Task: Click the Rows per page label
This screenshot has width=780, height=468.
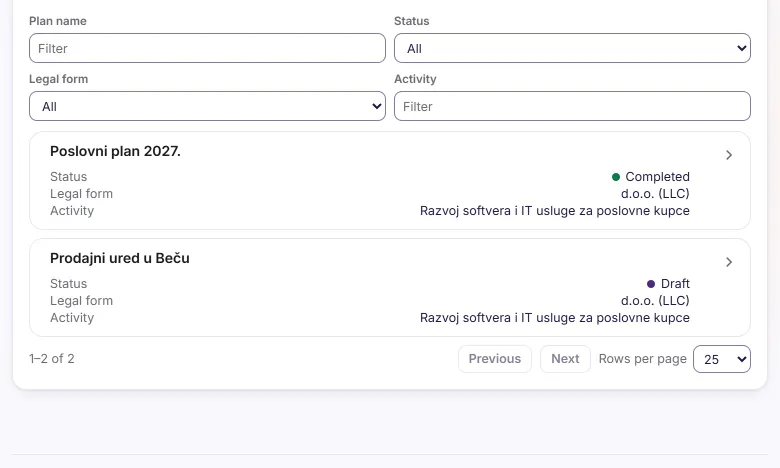Action: point(643,359)
